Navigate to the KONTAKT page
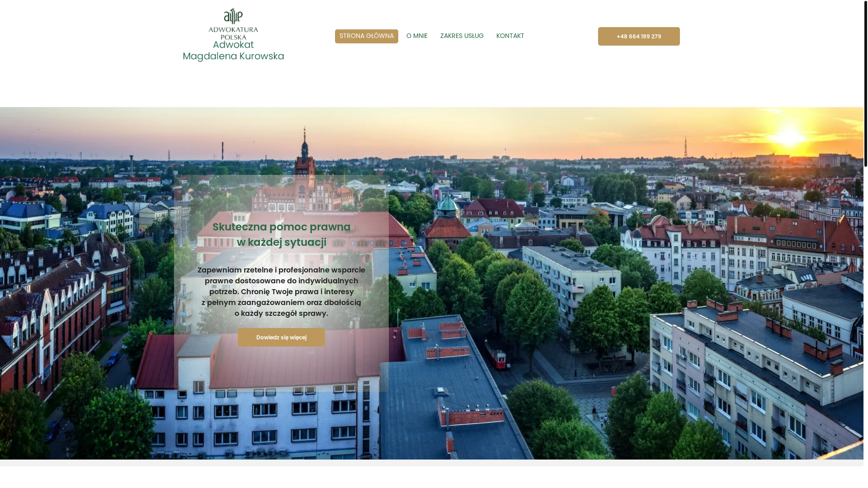Image resolution: width=868 pixels, height=488 pixels. [x=510, y=36]
